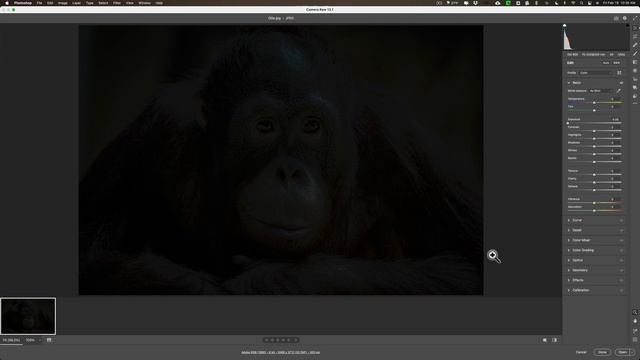Toggle the color sampler overlay tool
Image resolution: width=640 pixels, height=360 pixels.
pyautogui.click(x=635, y=331)
